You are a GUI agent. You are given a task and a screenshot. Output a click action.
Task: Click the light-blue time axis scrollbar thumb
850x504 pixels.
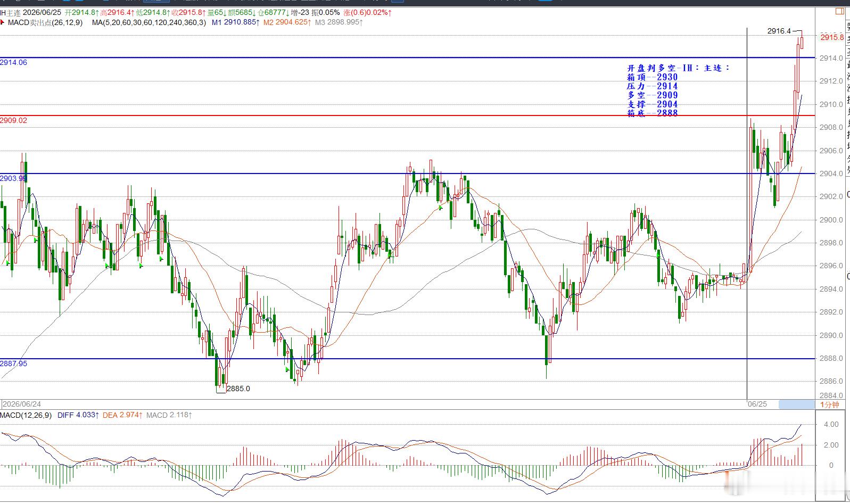coord(796,404)
